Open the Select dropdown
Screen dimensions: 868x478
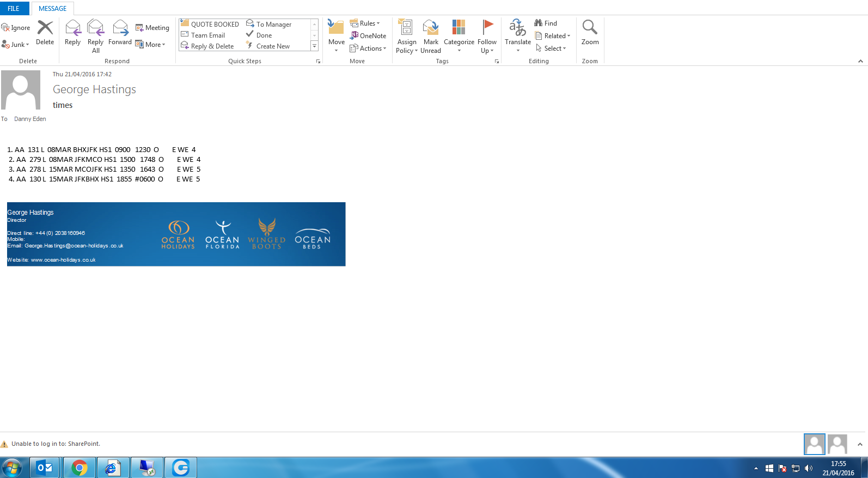pos(551,49)
